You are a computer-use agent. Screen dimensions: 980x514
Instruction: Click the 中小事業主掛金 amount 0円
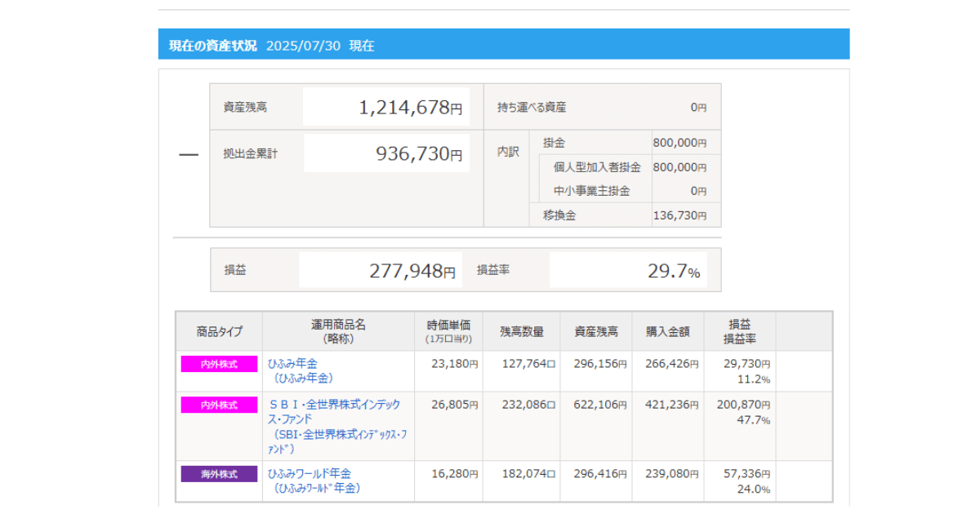[x=698, y=191]
